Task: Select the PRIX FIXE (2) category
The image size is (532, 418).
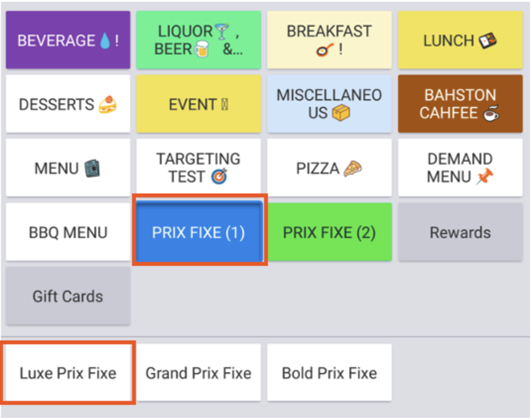Action: [329, 232]
